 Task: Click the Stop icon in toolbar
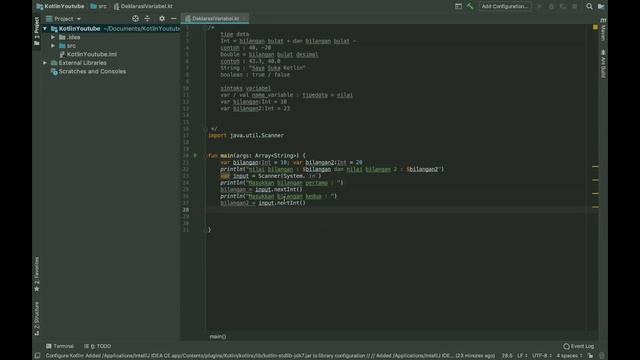coord(575,6)
